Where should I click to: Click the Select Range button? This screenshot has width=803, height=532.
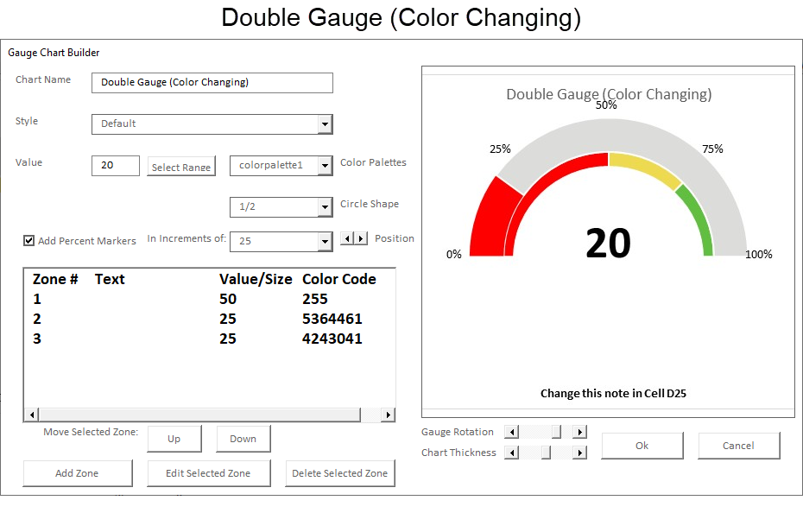[x=180, y=166]
